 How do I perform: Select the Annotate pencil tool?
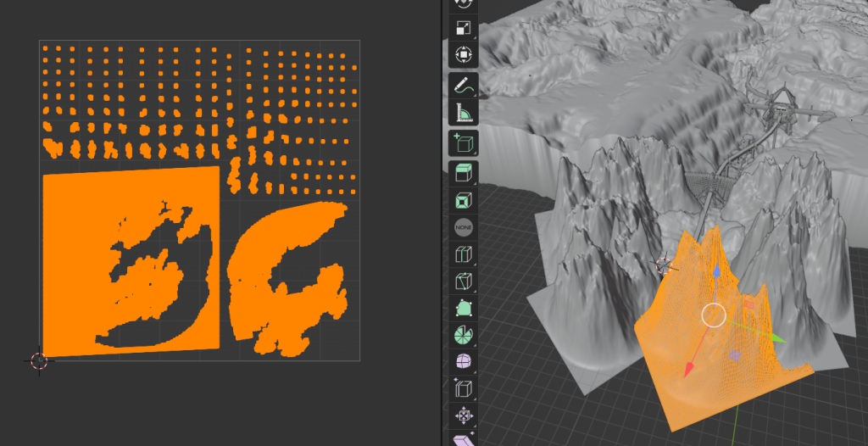pyautogui.click(x=464, y=86)
